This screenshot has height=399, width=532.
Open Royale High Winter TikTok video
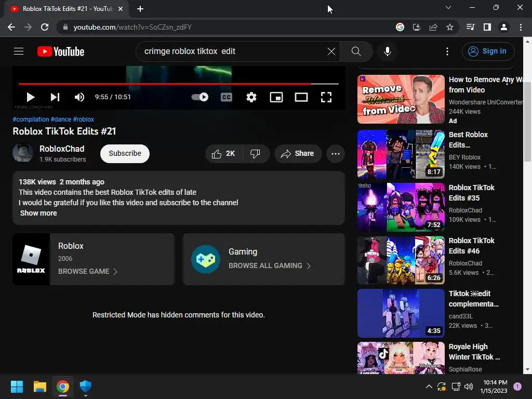401,358
